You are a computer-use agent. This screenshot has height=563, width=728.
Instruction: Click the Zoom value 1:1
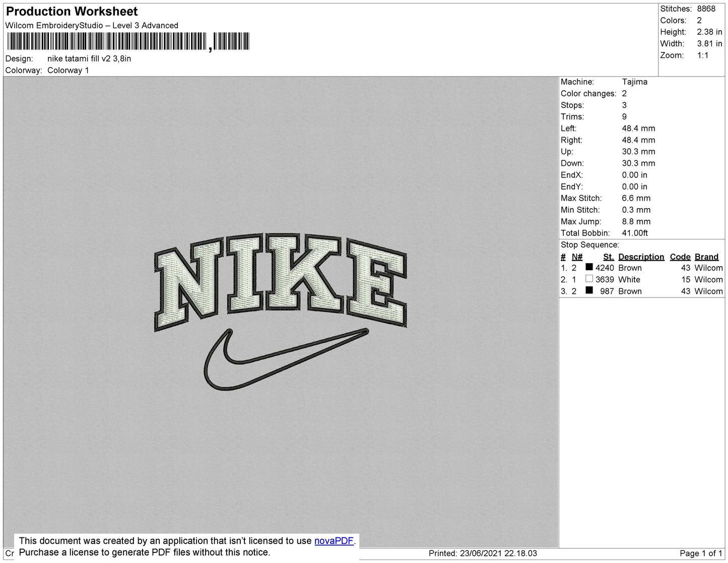(703, 55)
